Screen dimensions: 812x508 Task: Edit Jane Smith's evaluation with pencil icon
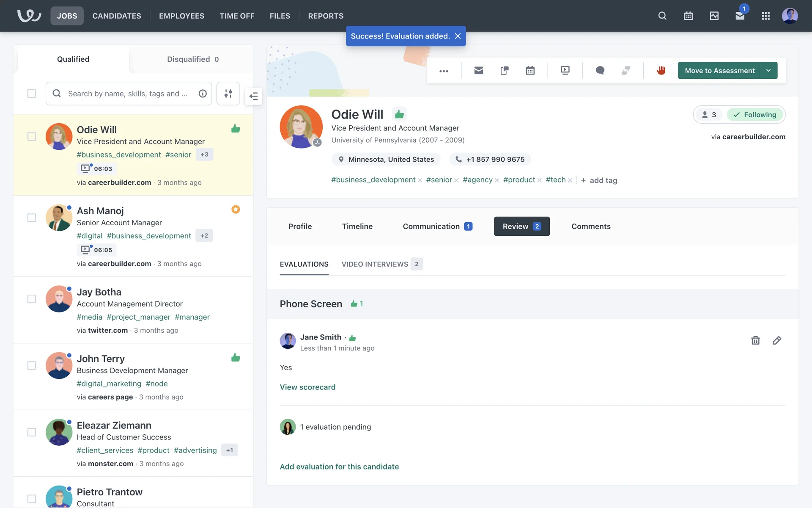tap(777, 340)
